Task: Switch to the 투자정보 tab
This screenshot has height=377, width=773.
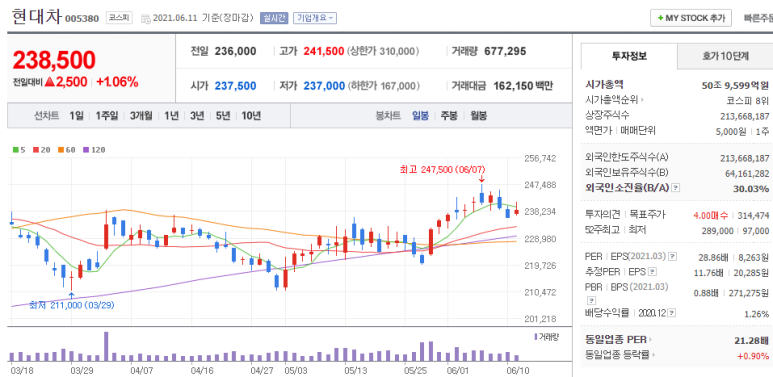Action: pos(630,56)
